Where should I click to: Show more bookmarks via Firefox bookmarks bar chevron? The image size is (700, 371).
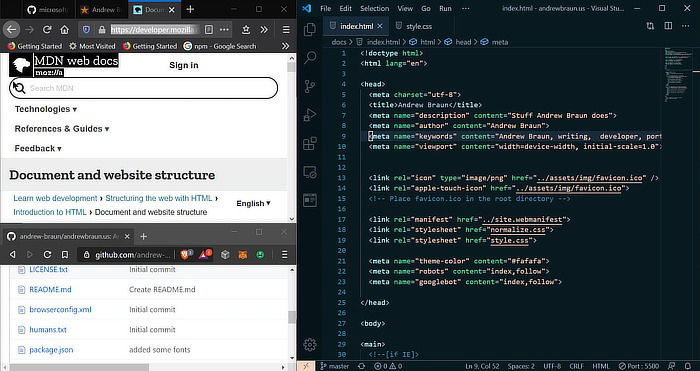click(x=285, y=46)
